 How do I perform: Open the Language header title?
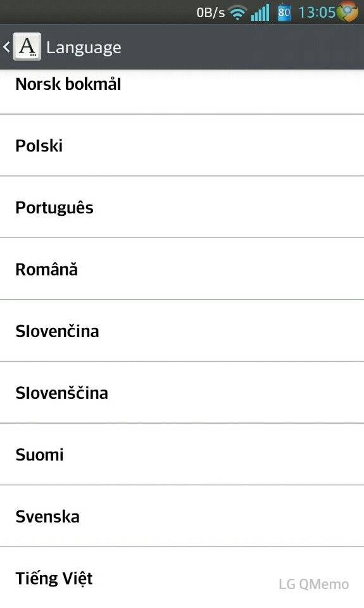coord(84,47)
